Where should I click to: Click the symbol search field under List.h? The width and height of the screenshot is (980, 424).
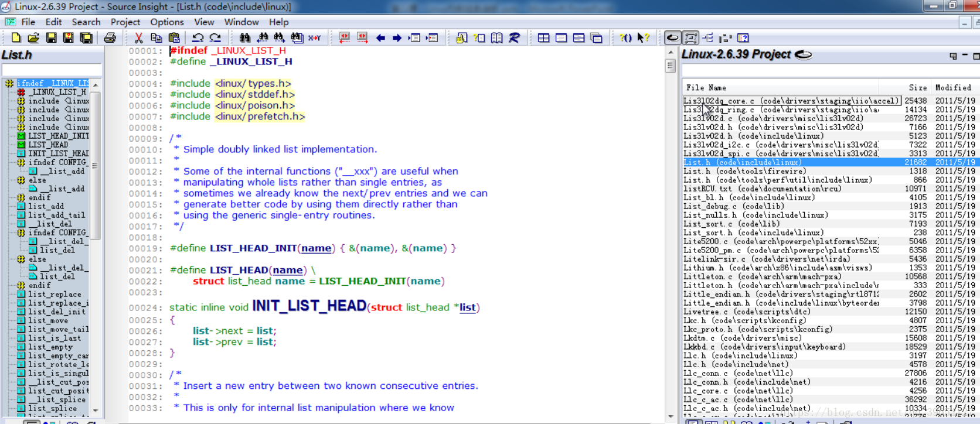[x=52, y=70]
